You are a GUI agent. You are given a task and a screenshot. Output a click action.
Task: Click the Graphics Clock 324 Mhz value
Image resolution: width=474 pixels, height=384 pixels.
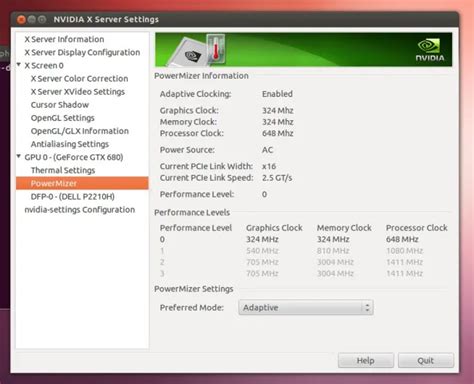pyautogui.click(x=277, y=110)
